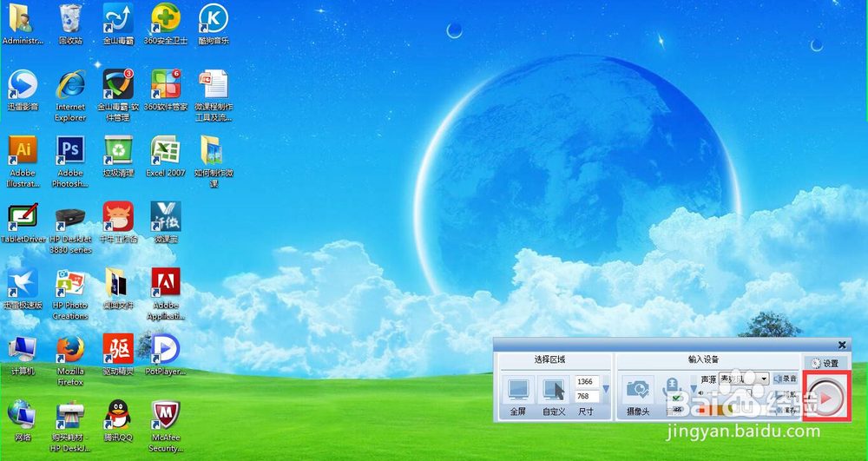Open 购买耗材 HP DeskJet icon
Image resolution: width=868 pixels, height=461 pixels.
click(x=70, y=426)
